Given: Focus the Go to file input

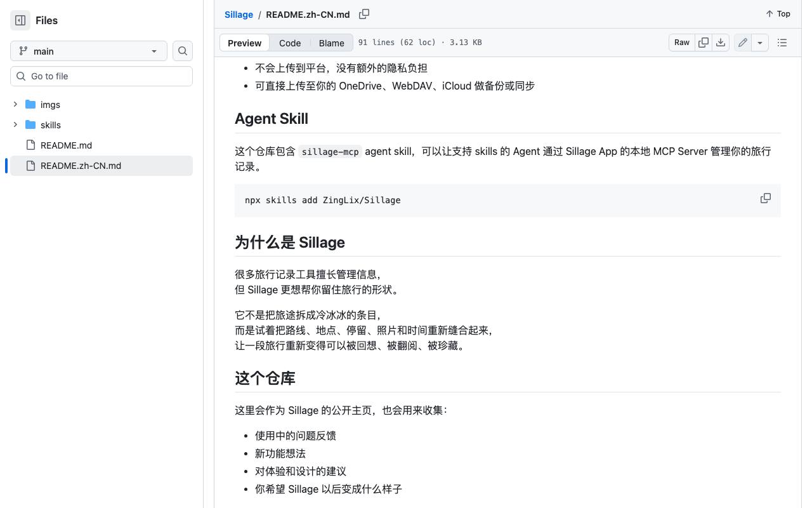Looking at the screenshot, I should (x=101, y=76).
